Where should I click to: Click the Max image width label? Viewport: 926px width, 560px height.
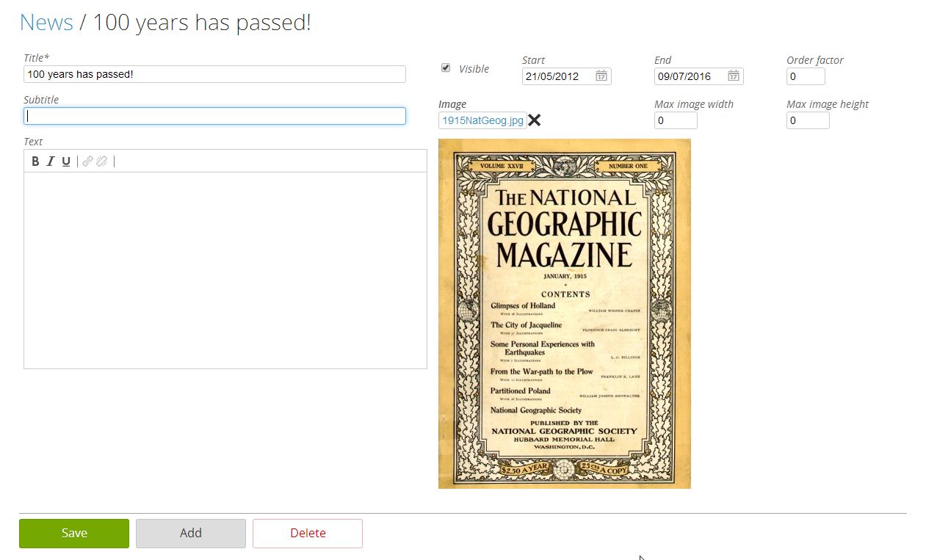click(x=694, y=104)
